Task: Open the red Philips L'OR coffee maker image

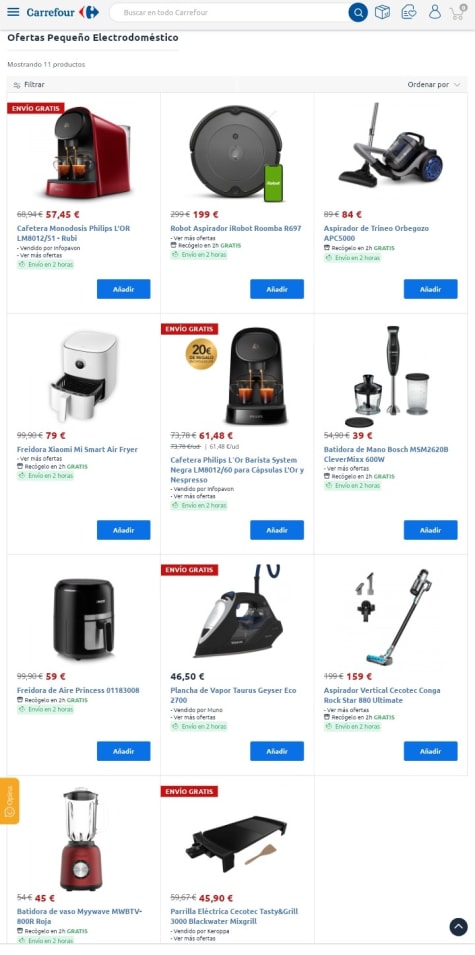Action: 88,152
